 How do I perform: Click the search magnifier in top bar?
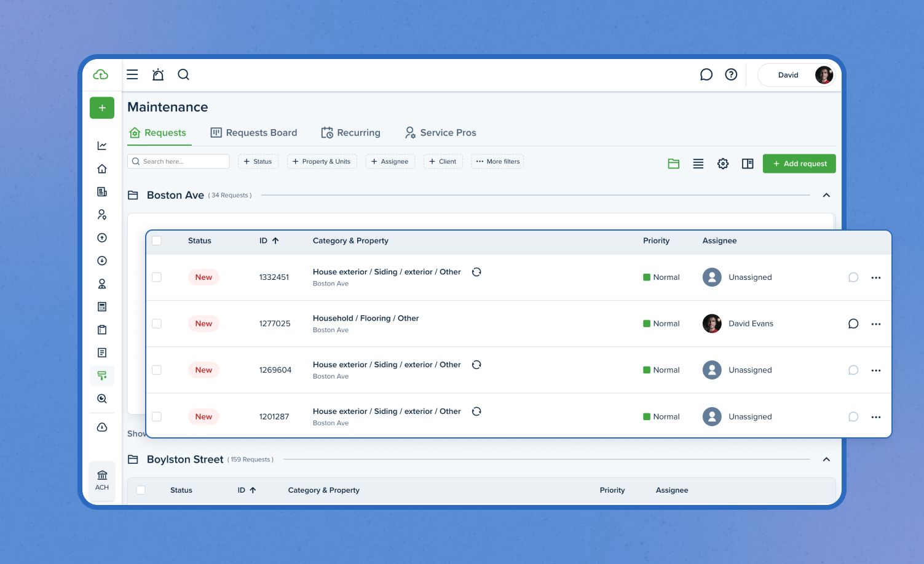coord(183,74)
